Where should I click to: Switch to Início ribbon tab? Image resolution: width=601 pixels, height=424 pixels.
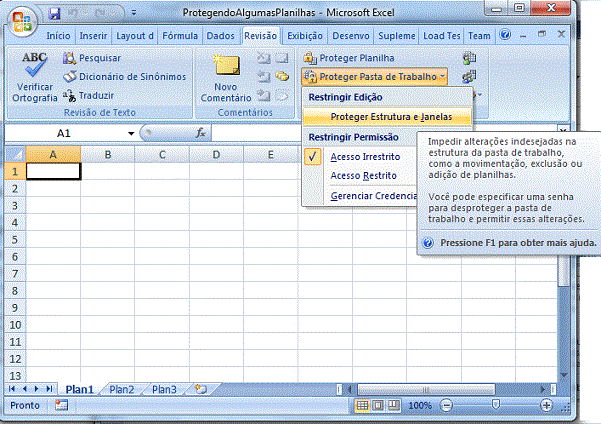tap(58, 36)
